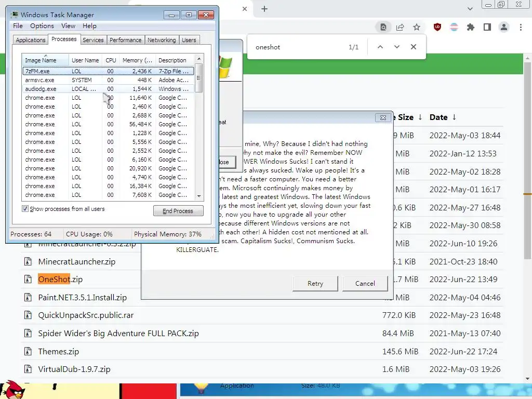Viewport: 532px width, 399px height.
Task: Open the Task Manager Options menu
Action: point(42,26)
